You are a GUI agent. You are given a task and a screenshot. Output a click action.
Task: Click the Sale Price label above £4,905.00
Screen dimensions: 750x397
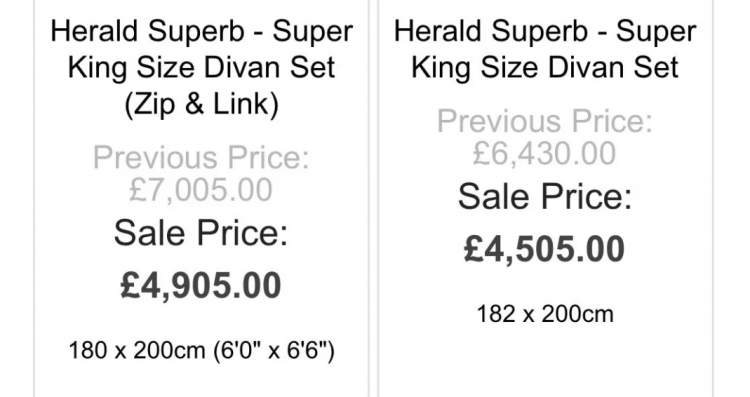coord(201,233)
